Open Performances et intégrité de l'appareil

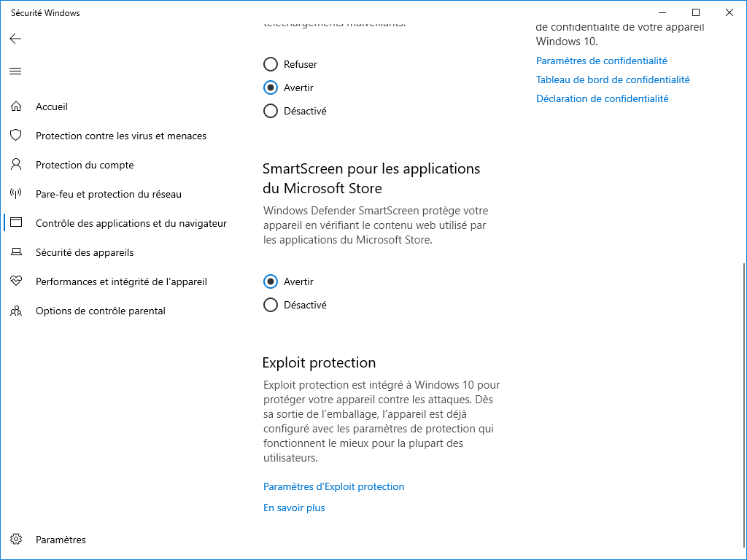pos(121,281)
